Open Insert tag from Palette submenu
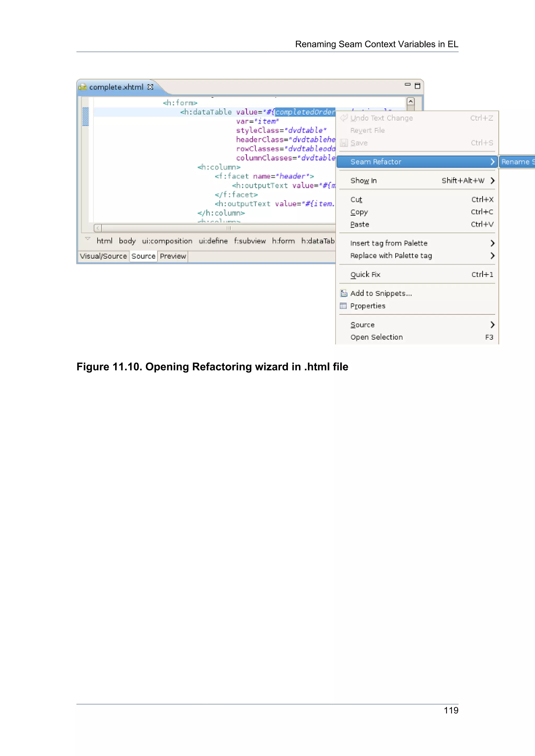The height and width of the screenshot is (756, 535). click(417, 243)
